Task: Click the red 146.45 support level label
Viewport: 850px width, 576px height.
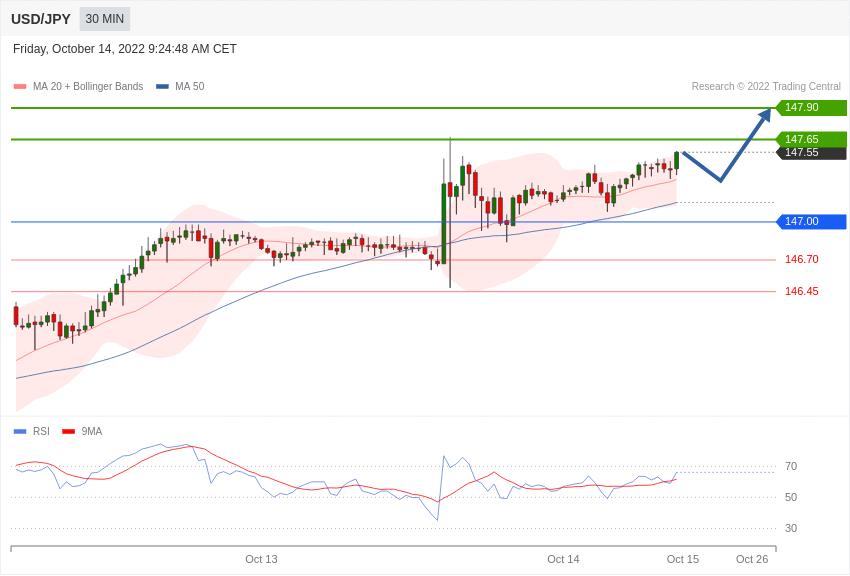Action: [801, 292]
